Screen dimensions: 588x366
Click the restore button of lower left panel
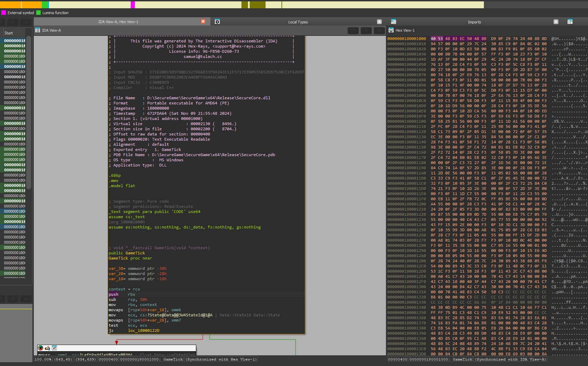point(13,299)
